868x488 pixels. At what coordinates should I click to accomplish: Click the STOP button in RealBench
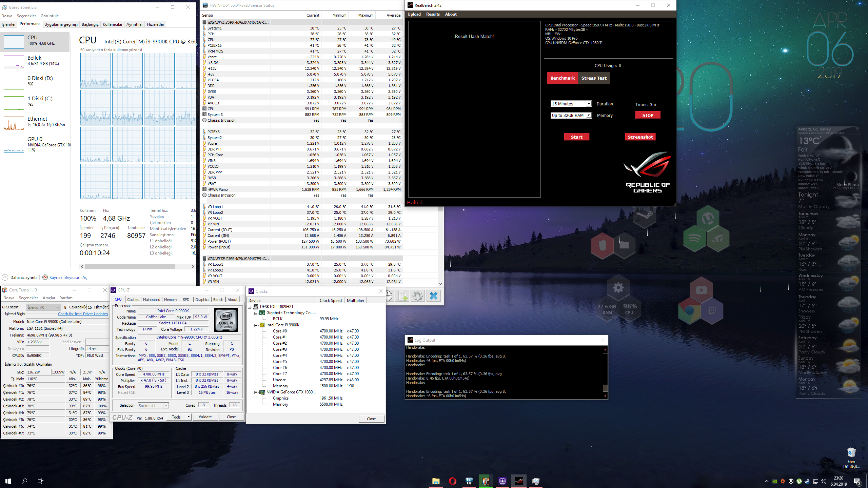pyautogui.click(x=648, y=115)
